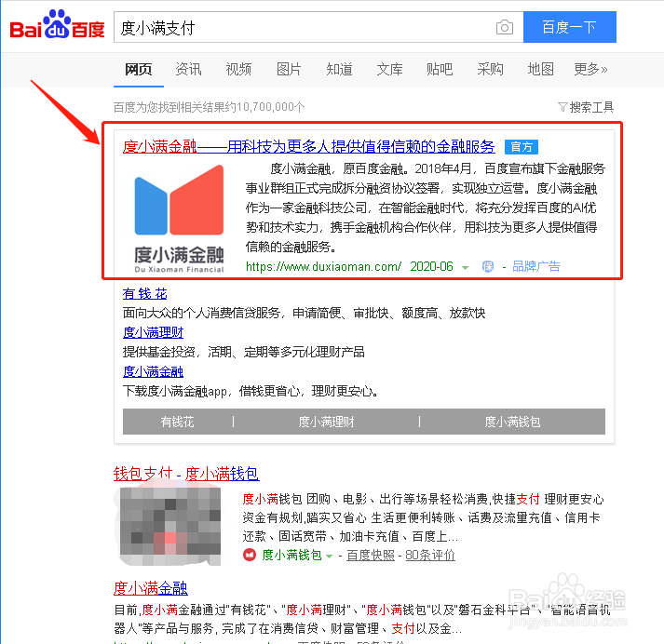Open the pixelated 度小满钱包 thumbnail

click(170, 526)
